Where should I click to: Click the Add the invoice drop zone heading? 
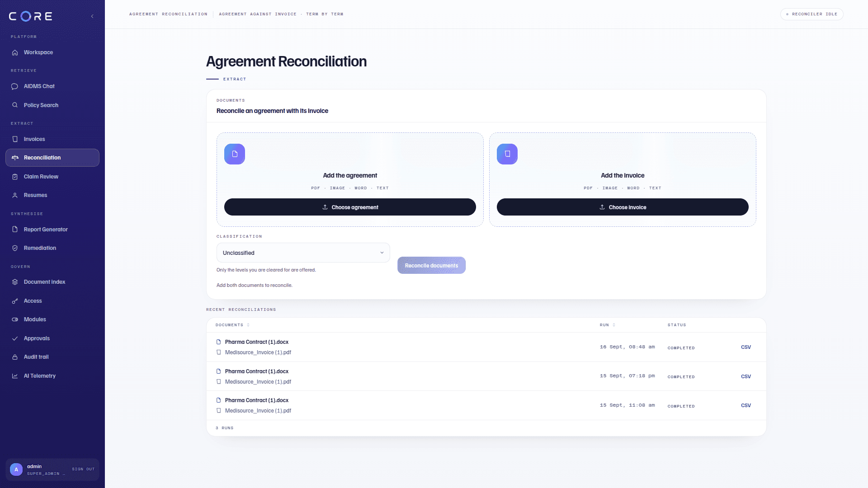(623, 175)
